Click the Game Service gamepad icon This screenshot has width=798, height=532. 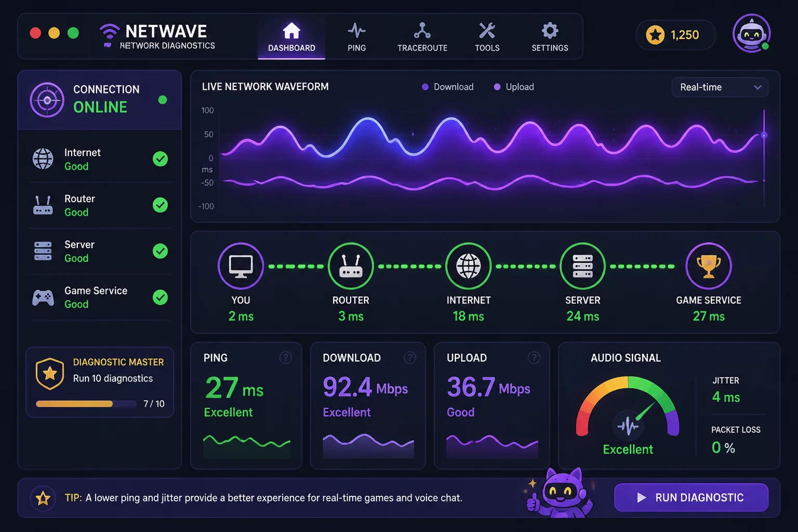coord(43,297)
